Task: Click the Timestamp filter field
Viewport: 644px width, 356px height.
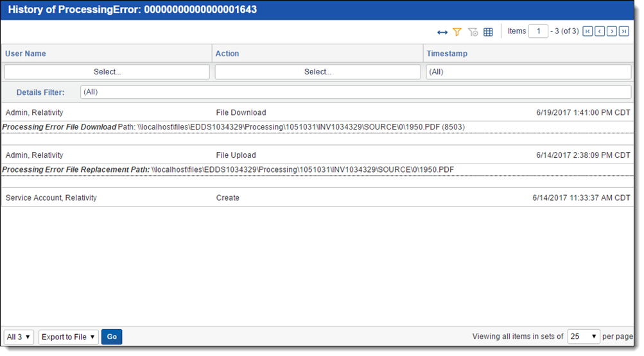Action: (x=528, y=72)
